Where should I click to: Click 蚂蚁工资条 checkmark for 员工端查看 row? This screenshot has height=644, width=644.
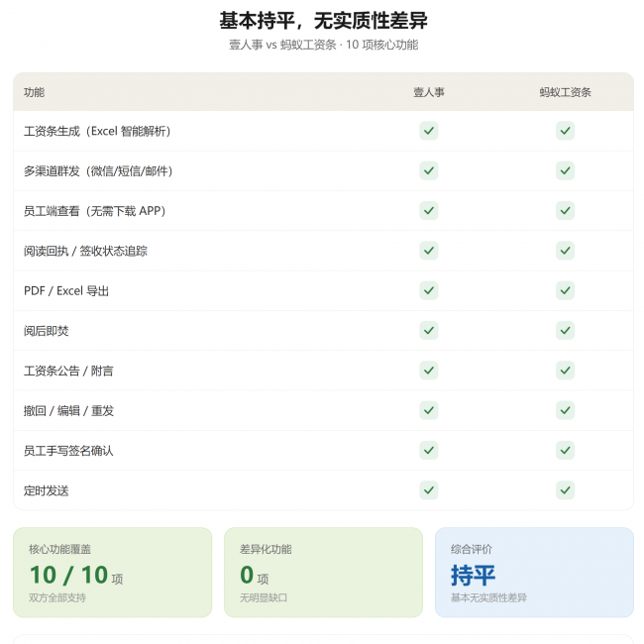565,211
